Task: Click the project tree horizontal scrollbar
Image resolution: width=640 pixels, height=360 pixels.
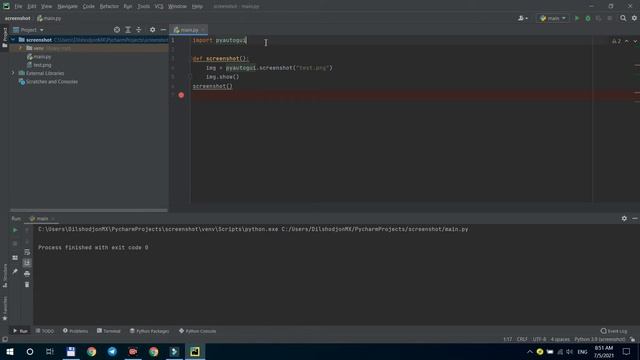Action: point(89,211)
